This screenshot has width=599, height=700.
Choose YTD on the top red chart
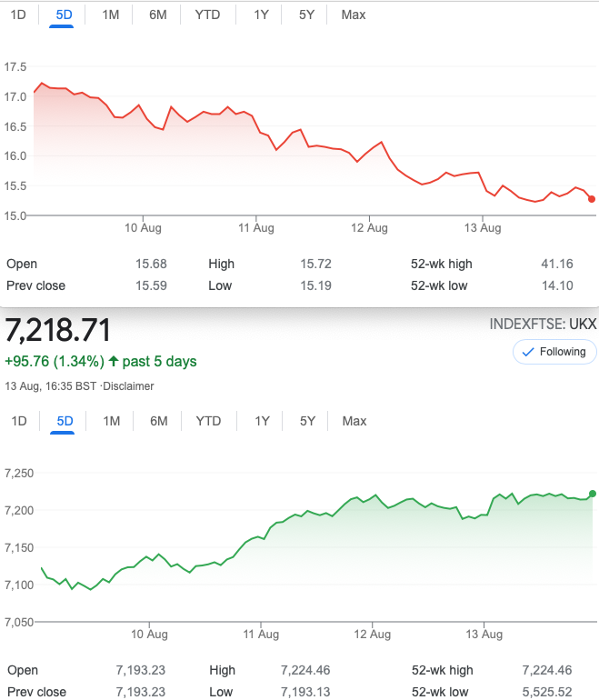tap(208, 15)
